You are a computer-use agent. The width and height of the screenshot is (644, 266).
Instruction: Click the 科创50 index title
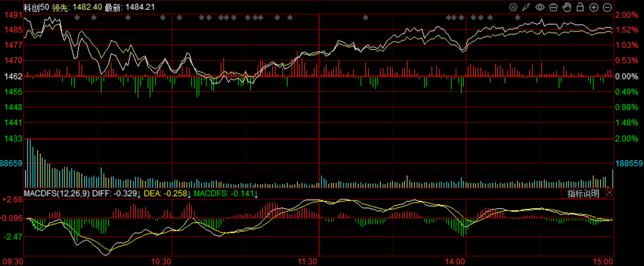[37, 7]
